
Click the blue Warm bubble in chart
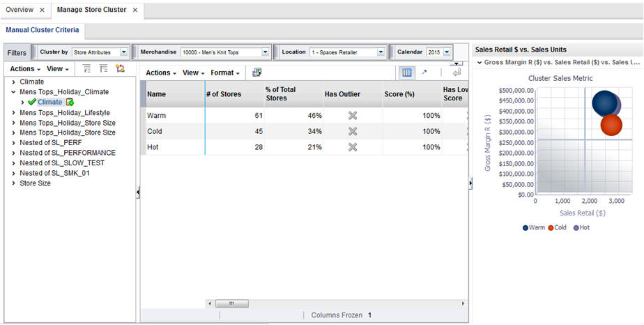pyautogui.click(x=604, y=103)
